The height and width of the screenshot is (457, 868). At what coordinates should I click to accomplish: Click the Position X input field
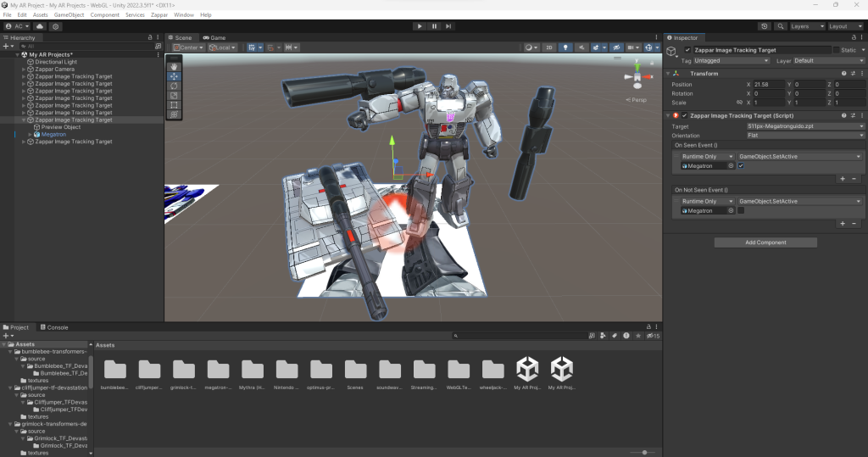pos(768,85)
